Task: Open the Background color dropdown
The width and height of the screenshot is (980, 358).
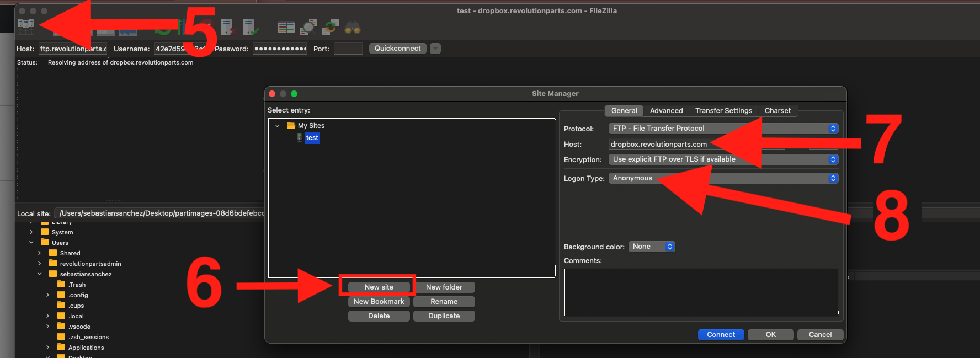Action: click(652, 247)
